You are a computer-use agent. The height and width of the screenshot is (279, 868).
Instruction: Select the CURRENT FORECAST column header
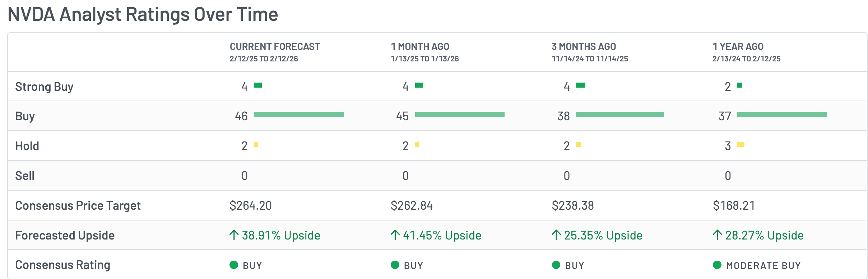275,47
